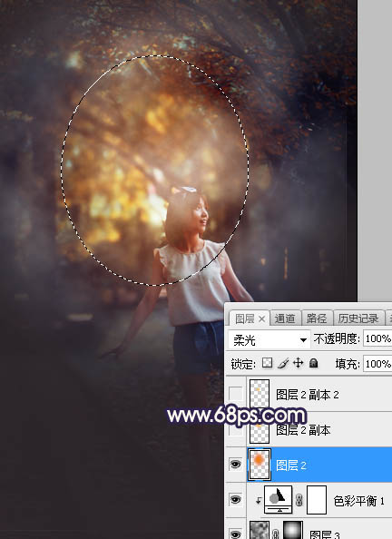The height and width of the screenshot is (539, 392).
Task: Click the Color Balance adjustment layer icon
Action: coord(279,499)
